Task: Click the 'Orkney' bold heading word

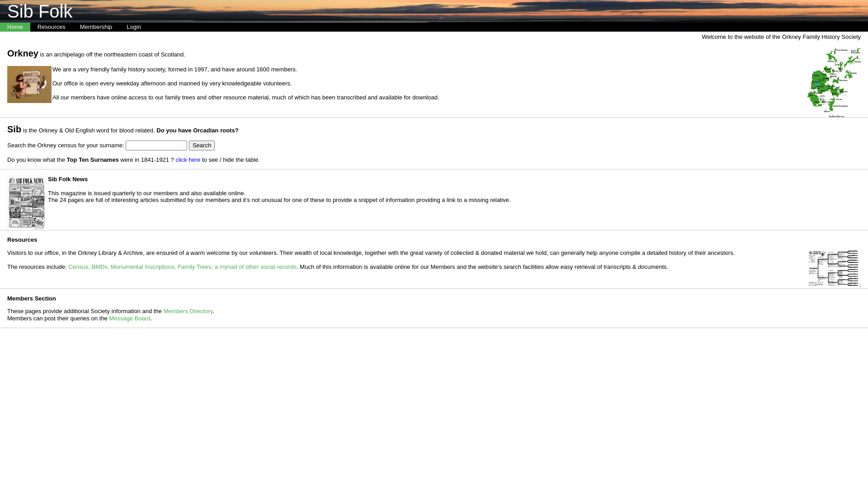Action: pos(23,53)
